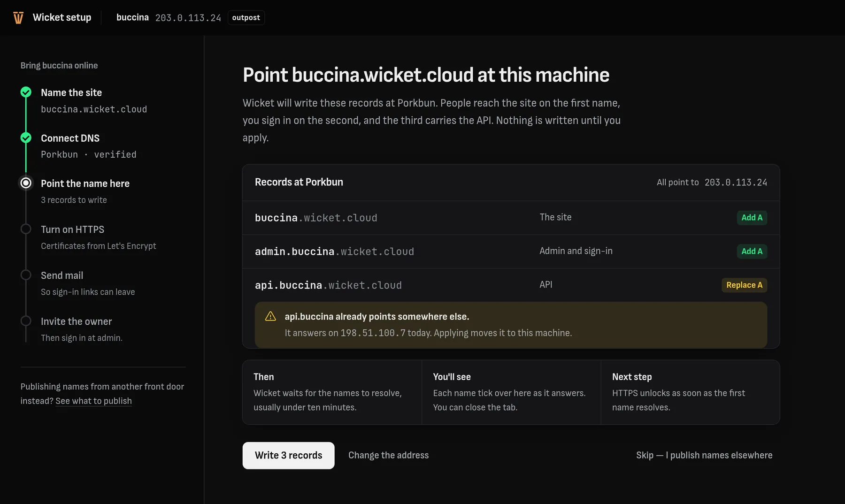845x504 pixels.
Task: Click the Add A badge for admin.buccina
Action: [752, 251]
